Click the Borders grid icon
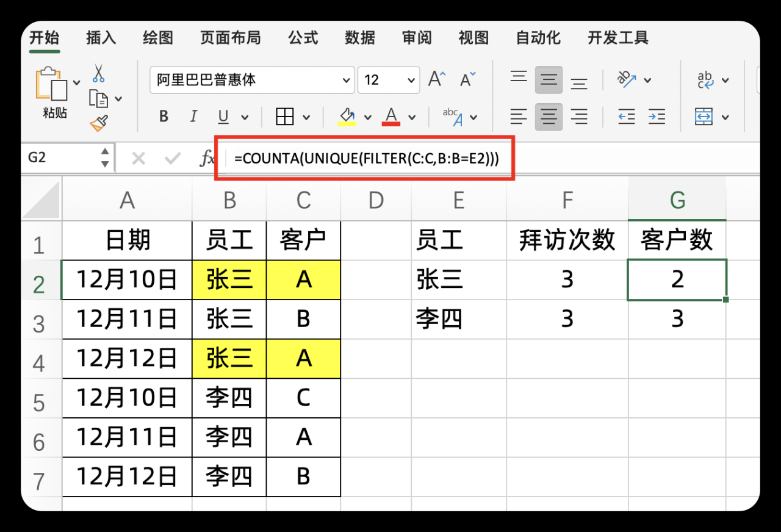Screen dimensions: 781x532 [x=285, y=117]
